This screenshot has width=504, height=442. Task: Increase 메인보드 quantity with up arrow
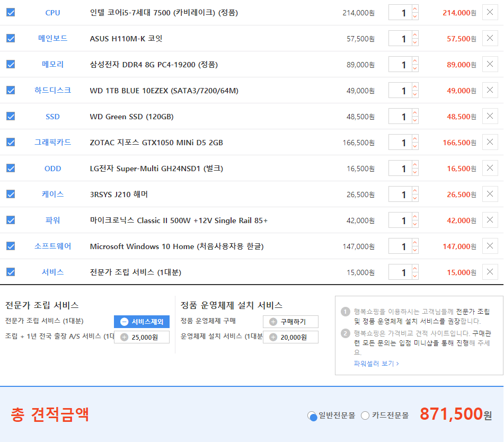point(415,35)
